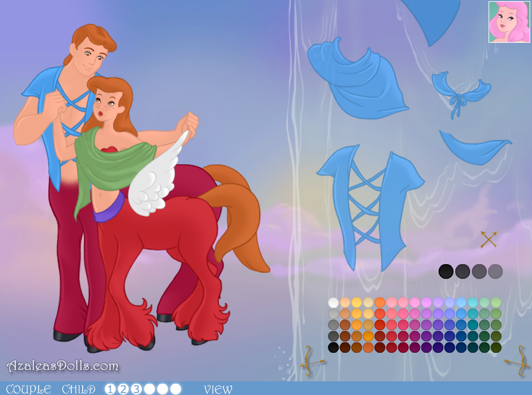Choose the pale peach palette swatch
Viewport: 532px width, 395px height.
pyautogui.click(x=345, y=302)
